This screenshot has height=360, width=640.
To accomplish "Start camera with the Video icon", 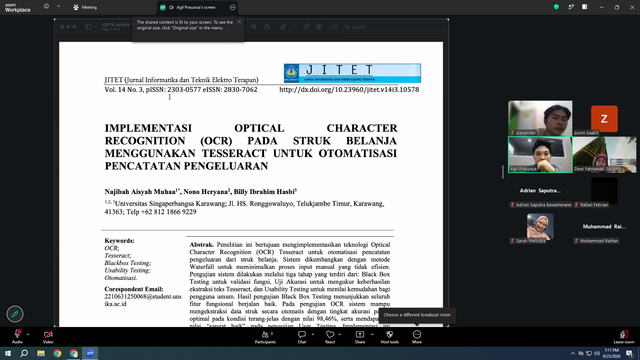I will (48, 335).
